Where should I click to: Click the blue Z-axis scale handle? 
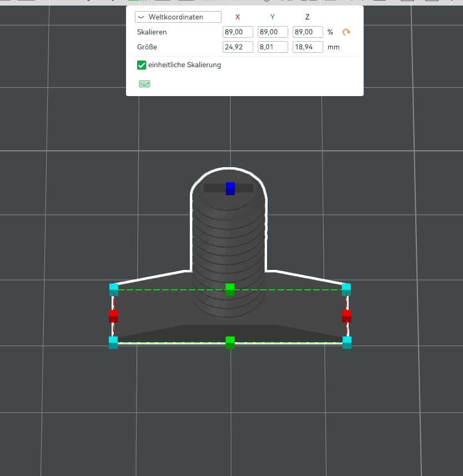tap(230, 188)
